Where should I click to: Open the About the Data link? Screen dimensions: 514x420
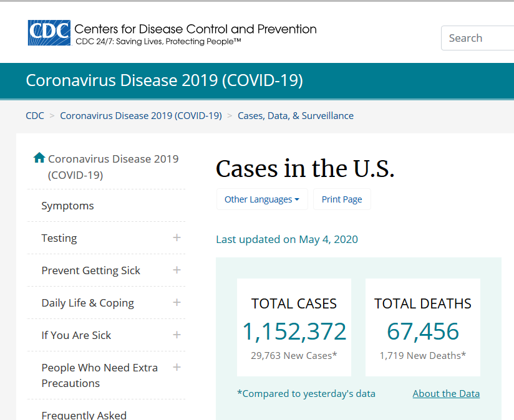click(446, 393)
